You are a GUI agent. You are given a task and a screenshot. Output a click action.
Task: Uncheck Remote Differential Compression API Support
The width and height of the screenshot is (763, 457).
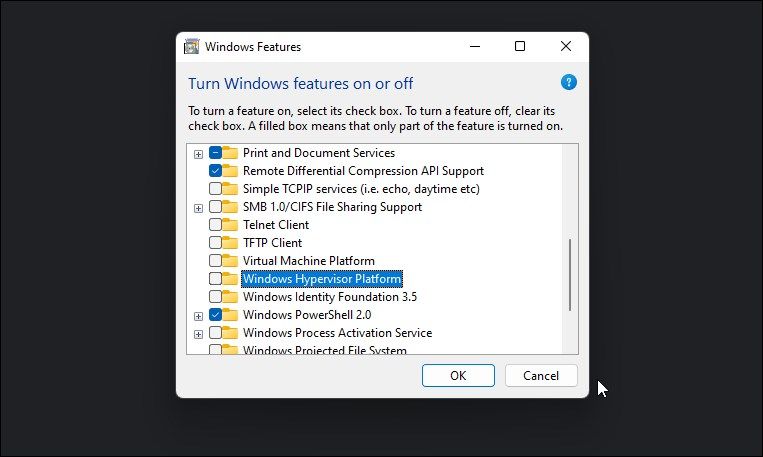(x=215, y=171)
